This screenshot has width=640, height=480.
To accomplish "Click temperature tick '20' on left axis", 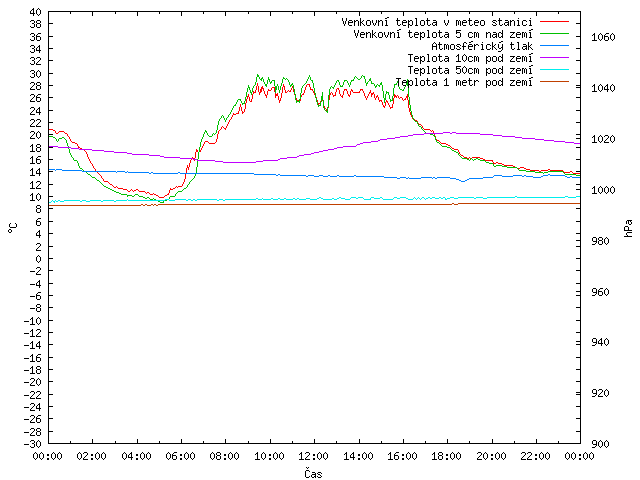I will tap(36, 135).
